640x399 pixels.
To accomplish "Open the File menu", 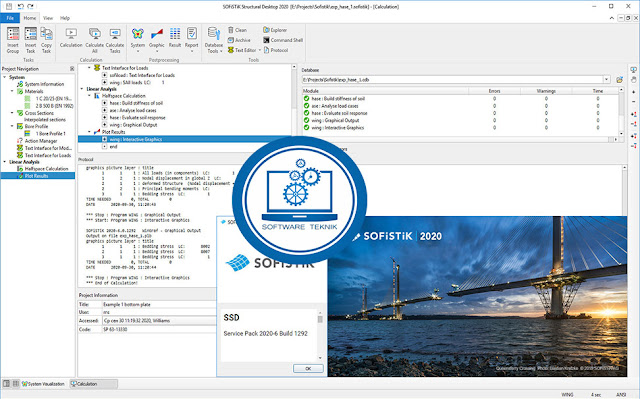I will (x=10, y=18).
